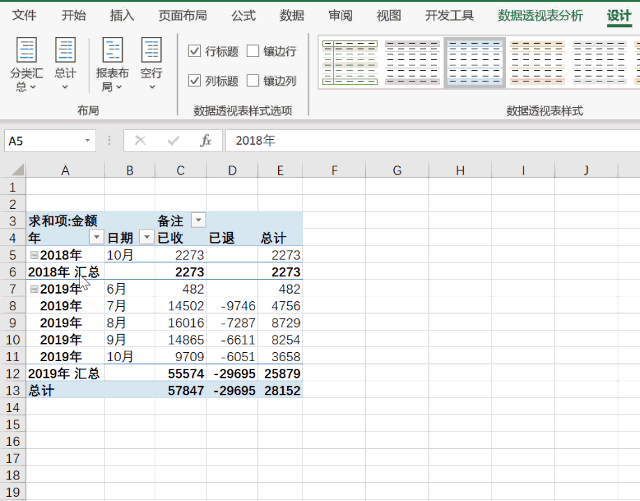640x501 pixels.
Task: Select column F header
Action: point(334,170)
